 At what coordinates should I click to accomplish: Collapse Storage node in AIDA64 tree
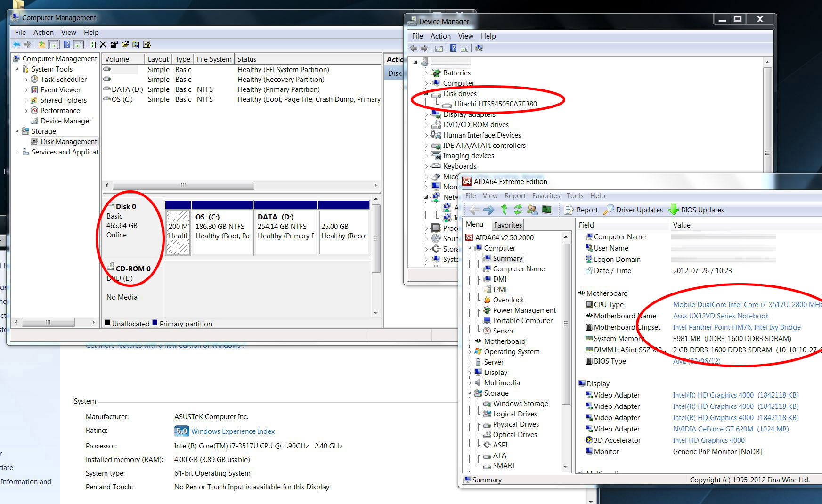[470, 393]
